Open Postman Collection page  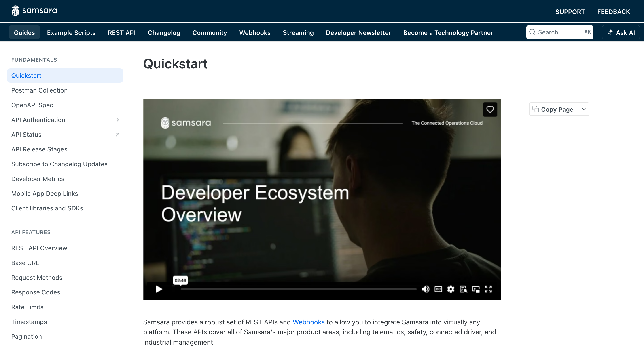click(x=65, y=90)
